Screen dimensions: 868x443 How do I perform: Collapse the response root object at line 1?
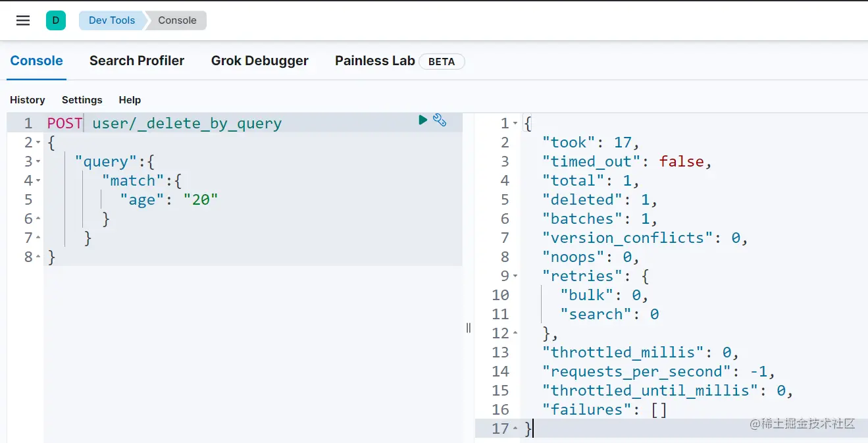tap(515, 124)
